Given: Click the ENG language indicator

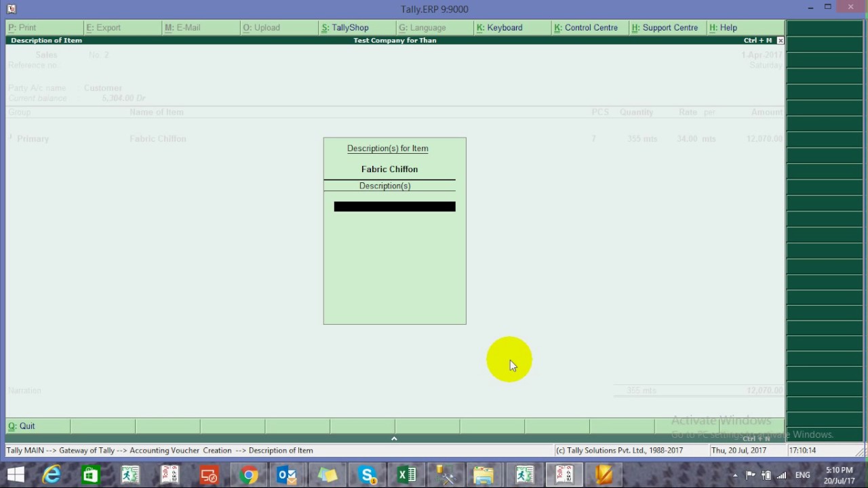Looking at the screenshot, I should (x=803, y=475).
